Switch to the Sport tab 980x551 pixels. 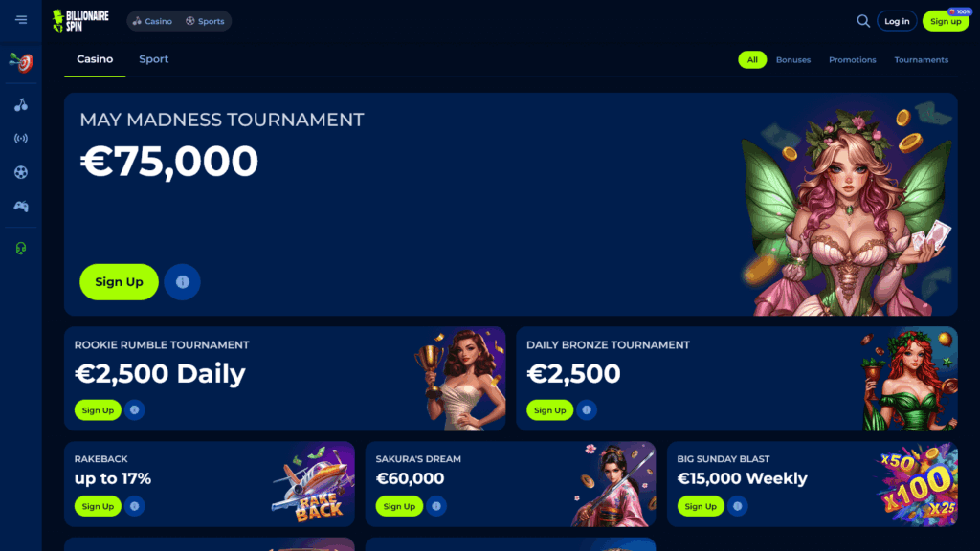point(154,59)
